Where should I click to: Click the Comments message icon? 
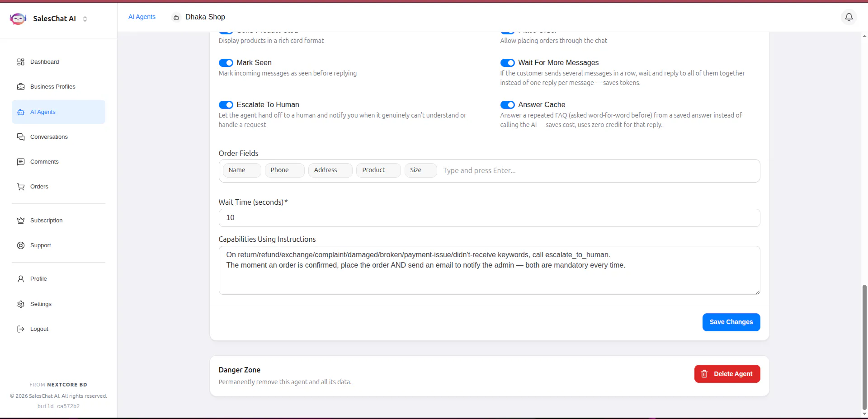click(x=21, y=162)
